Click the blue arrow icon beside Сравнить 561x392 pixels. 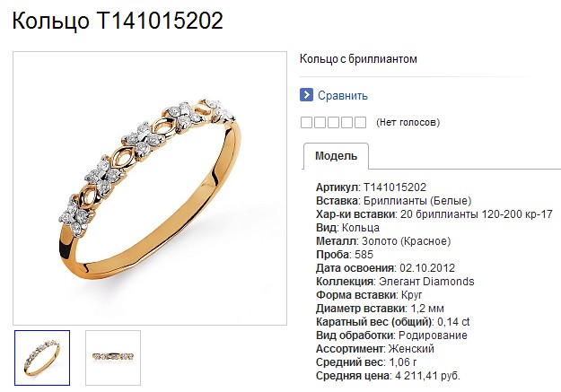[x=306, y=95]
